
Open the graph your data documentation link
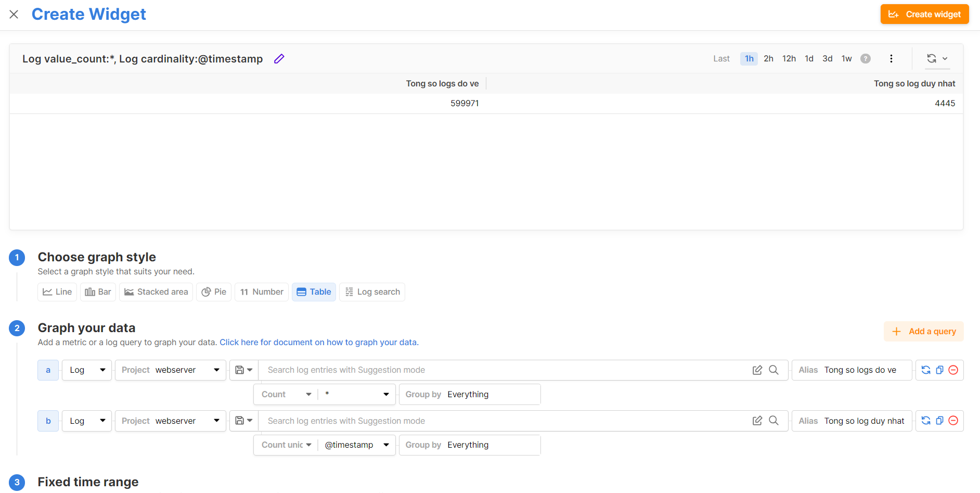tap(319, 343)
